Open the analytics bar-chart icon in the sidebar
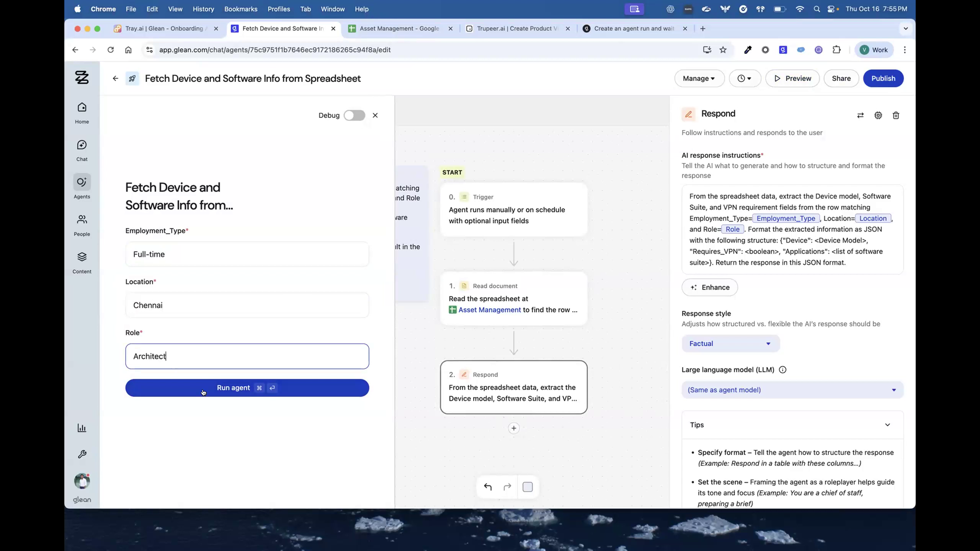 [x=82, y=427]
